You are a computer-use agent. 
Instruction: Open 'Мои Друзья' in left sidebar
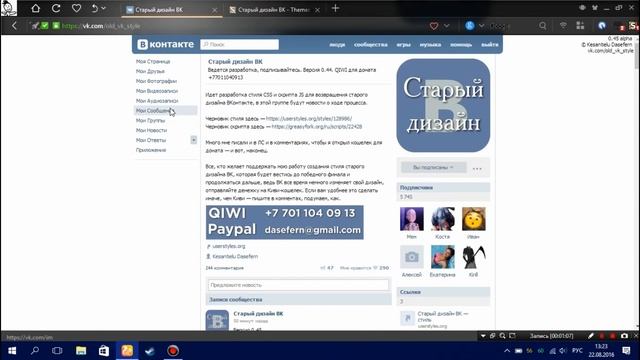(150, 71)
